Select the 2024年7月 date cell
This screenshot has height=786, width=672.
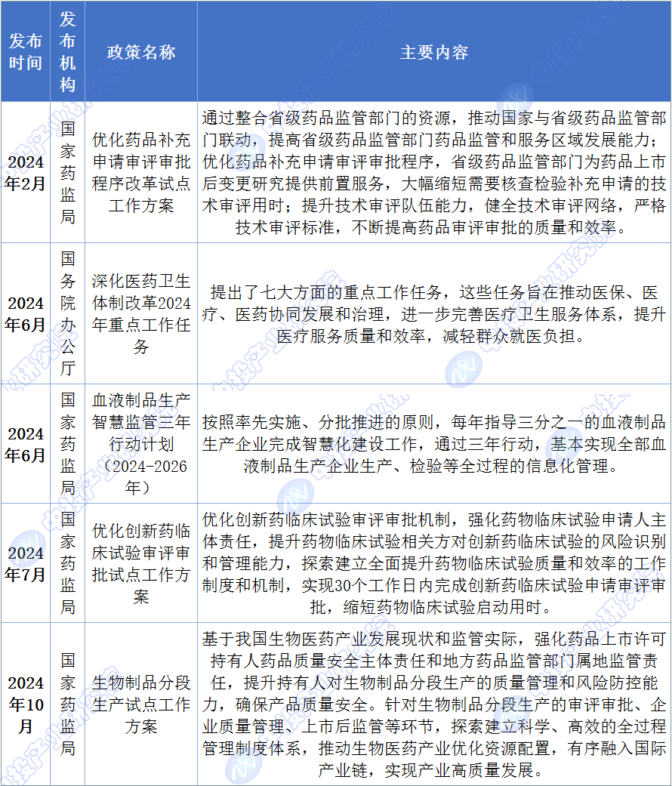25,563
